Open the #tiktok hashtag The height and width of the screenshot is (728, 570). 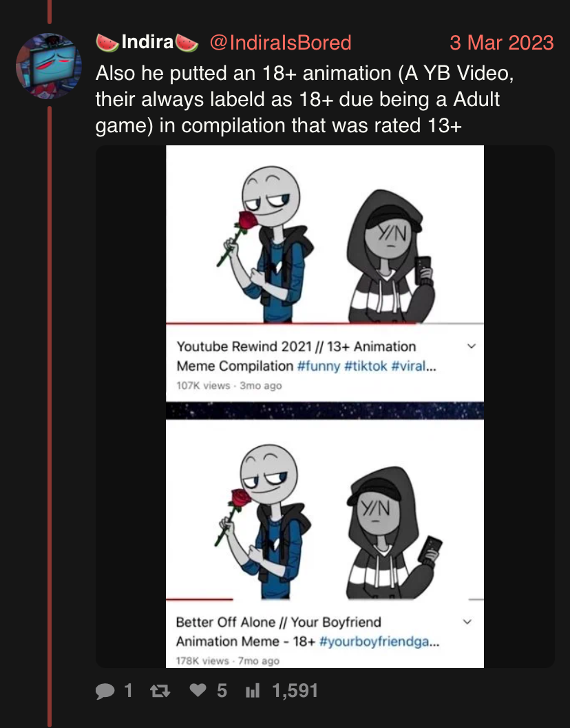pos(366,366)
